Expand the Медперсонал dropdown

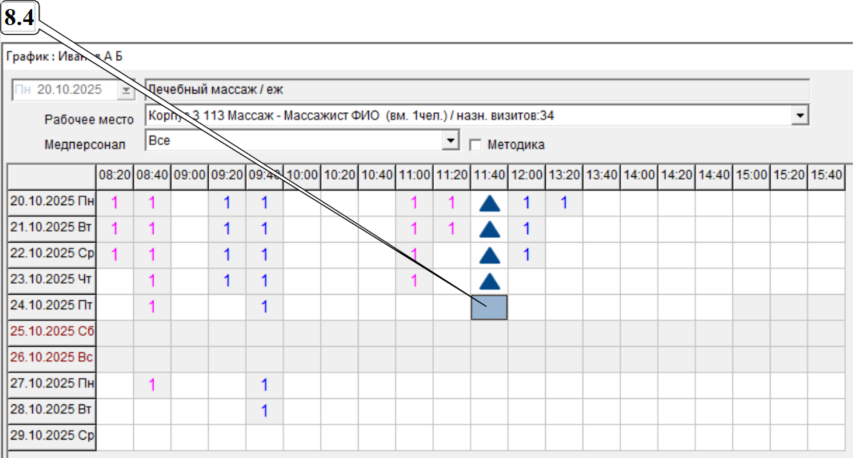[450, 142]
